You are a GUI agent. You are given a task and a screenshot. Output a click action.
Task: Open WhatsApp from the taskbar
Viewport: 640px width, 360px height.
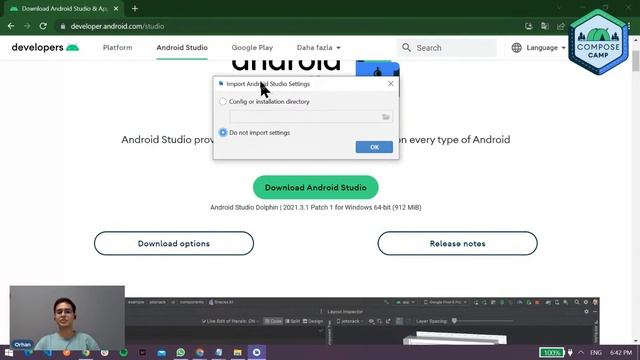coord(180,352)
